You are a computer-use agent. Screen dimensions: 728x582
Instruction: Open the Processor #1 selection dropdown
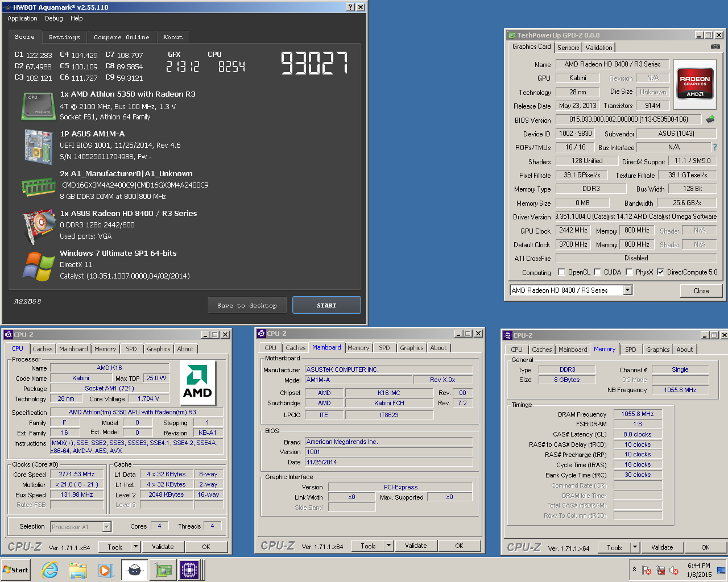tap(106, 527)
